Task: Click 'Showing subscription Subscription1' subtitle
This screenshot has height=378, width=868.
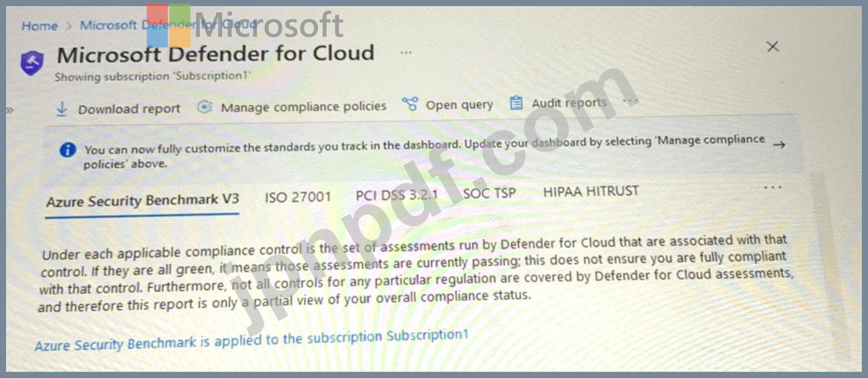Action: [x=152, y=76]
